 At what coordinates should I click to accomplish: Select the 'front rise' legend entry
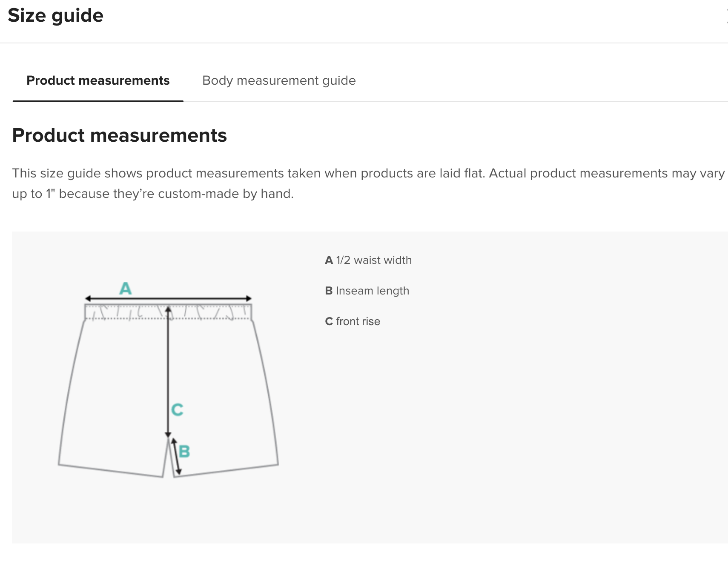tap(353, 321)
